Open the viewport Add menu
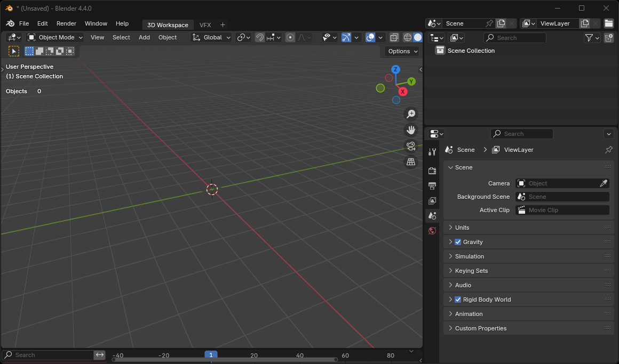619x364 pixels. click(144, 37)
